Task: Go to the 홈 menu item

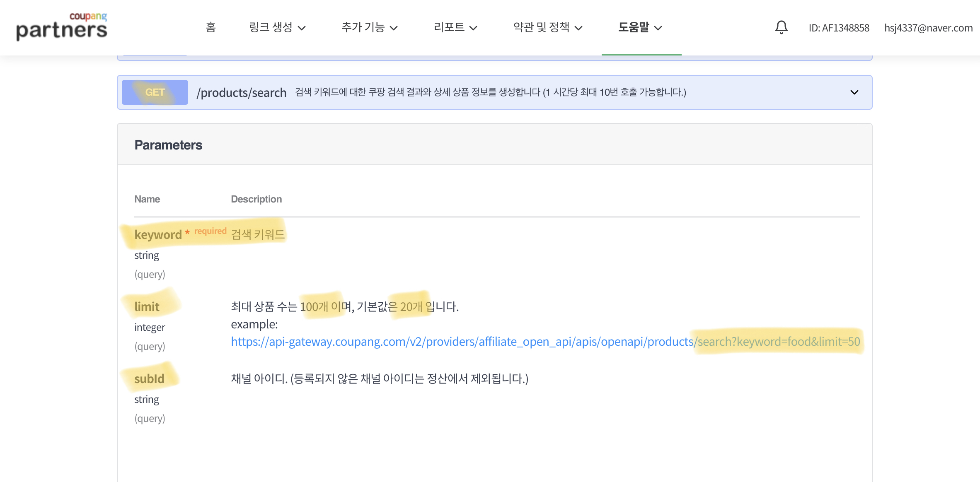Action: 211,27
